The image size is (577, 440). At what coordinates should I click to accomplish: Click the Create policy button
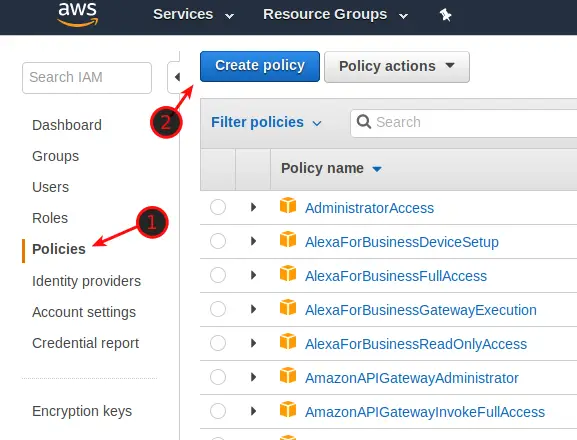(x=260, y=66)
